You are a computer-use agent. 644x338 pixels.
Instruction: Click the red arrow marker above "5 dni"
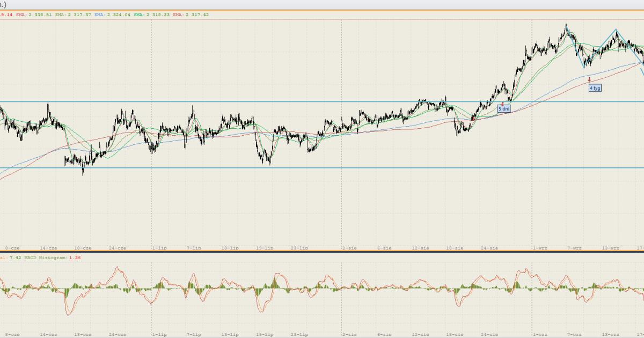(503, 104)
